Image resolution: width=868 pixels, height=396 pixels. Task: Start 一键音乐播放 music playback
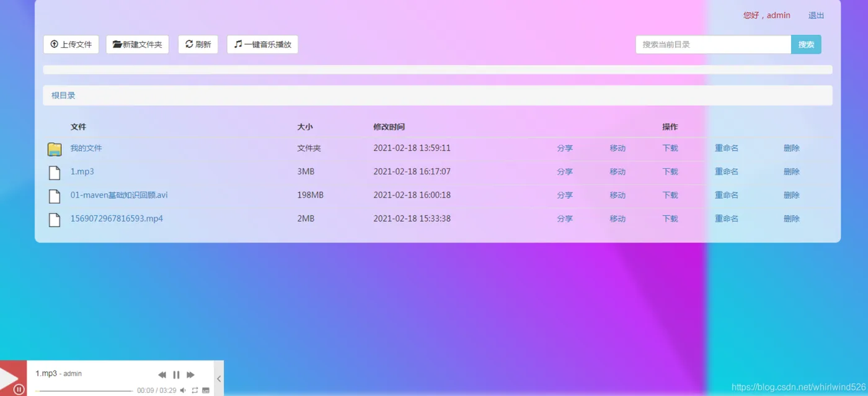click(x=262, y=45)
